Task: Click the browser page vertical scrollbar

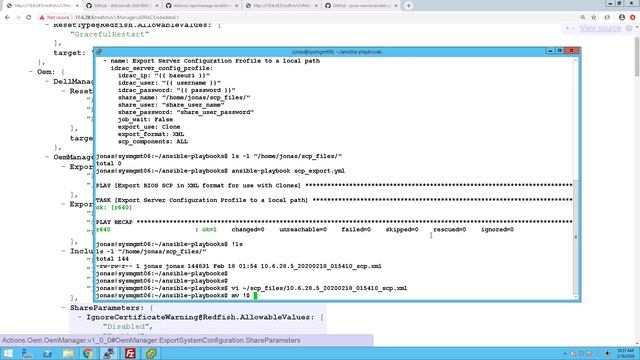Action: pos(637,56)
